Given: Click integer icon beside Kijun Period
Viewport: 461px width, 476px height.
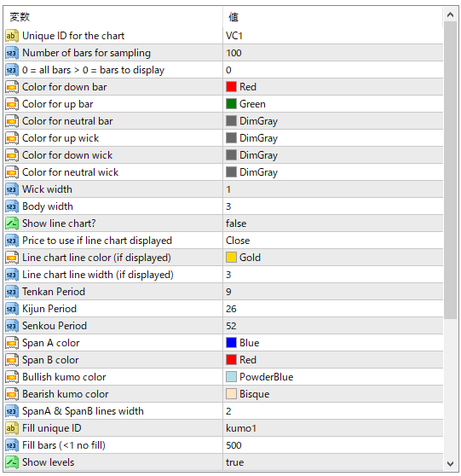Looking at the screenshot, I should pyautogui.click(x=12, y=309).
